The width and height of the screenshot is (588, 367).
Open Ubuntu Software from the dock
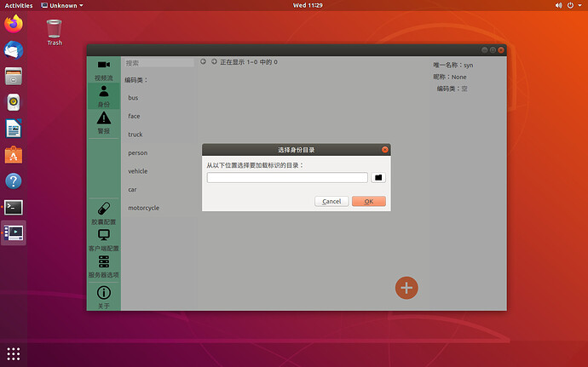click(x=14, y=155)
